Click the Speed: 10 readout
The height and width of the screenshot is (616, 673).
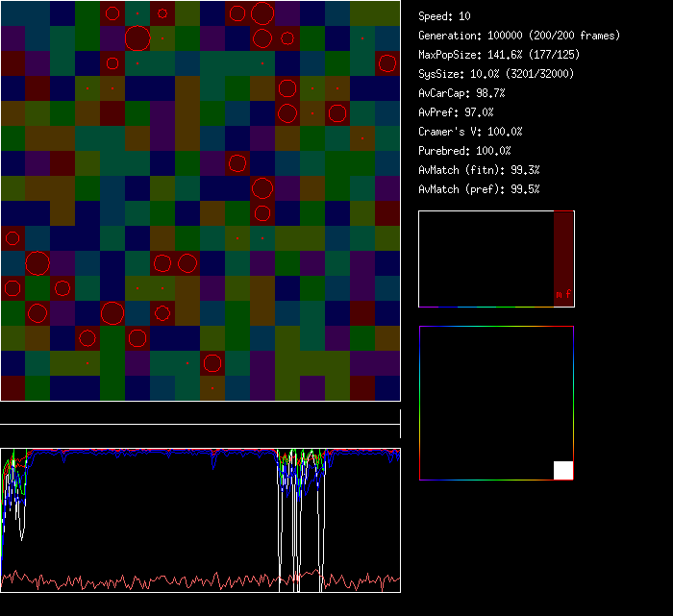click(445, 16)
